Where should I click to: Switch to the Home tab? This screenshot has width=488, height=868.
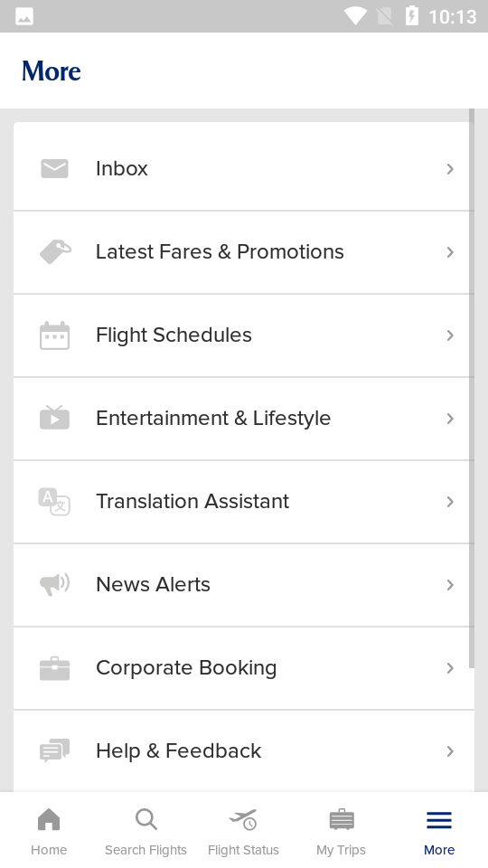(49, 831)
